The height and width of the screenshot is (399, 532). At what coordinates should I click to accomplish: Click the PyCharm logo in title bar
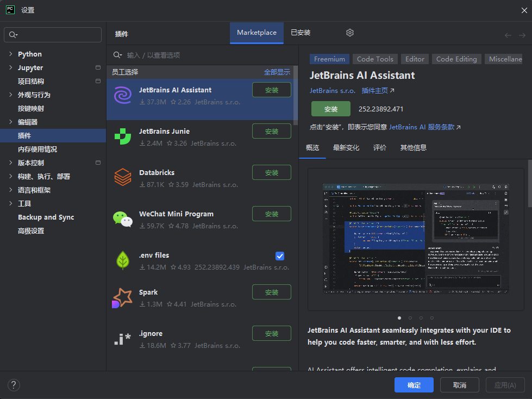point(10,10)
